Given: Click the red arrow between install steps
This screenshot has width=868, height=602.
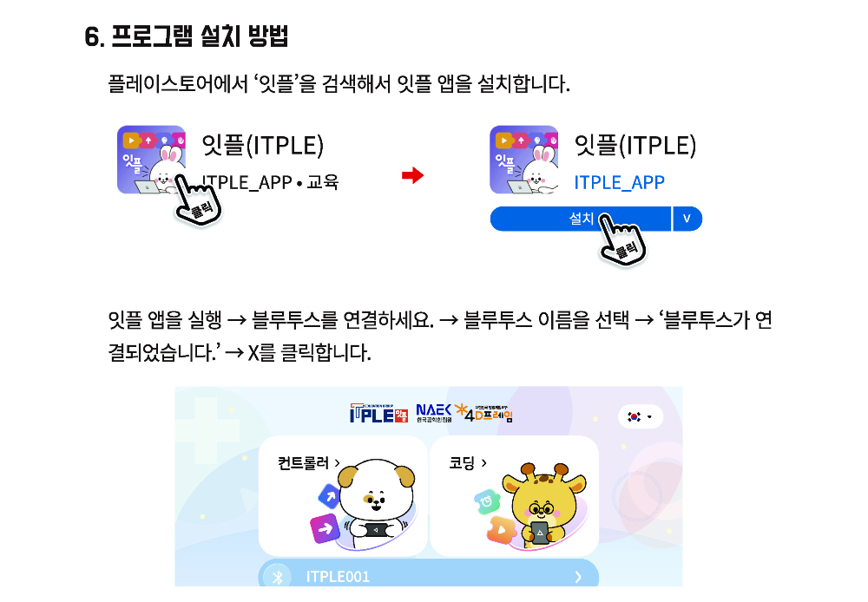Looking at the screenshot, I should point(412,175).
